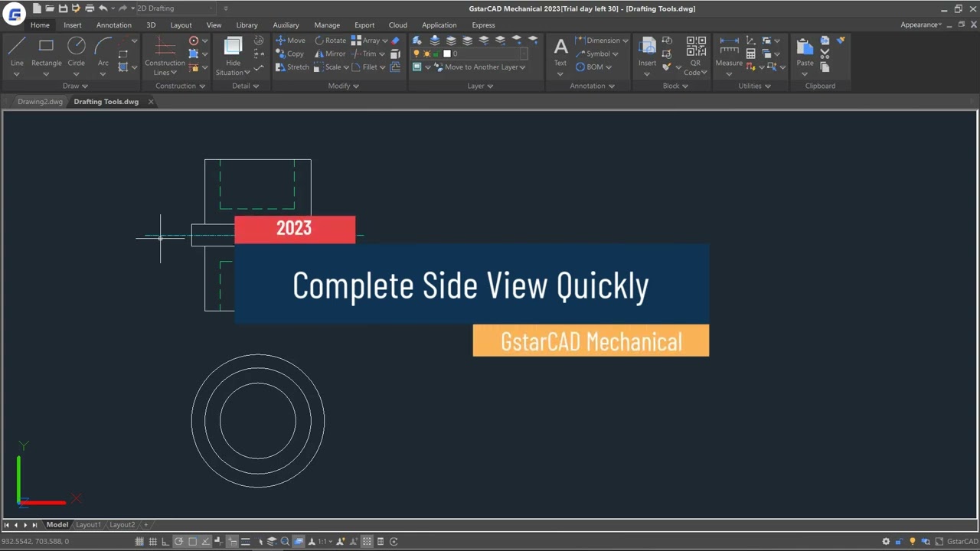Select the Circle tool
The width and height of the screenshot is (980, 551).
pyautogui.click(x=76, y=51)
